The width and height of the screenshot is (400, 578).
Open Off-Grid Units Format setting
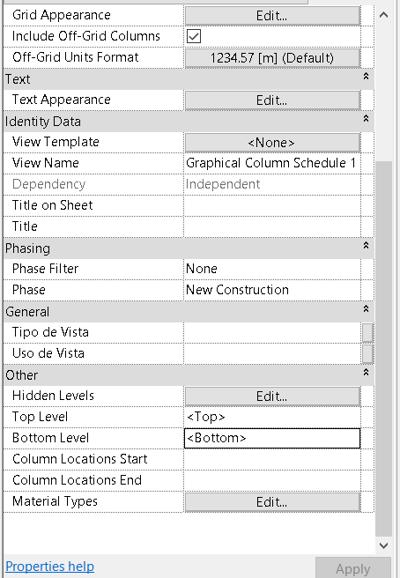(272, 58)
